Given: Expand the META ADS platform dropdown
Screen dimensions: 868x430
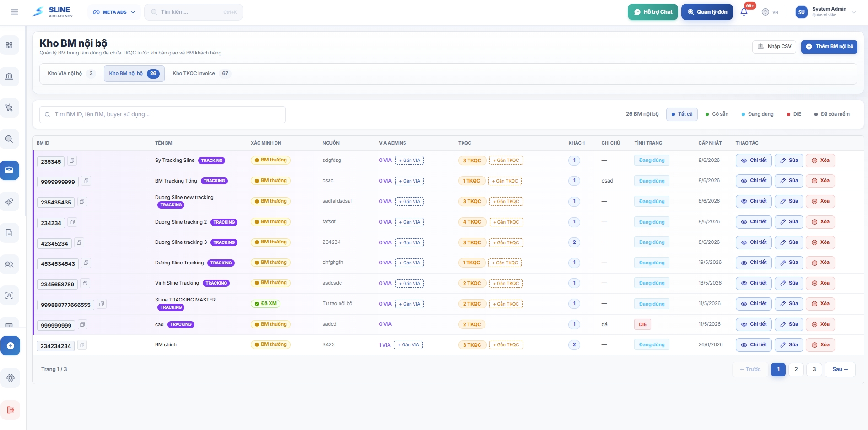Looking at the screenshot, I should [114, 12].
